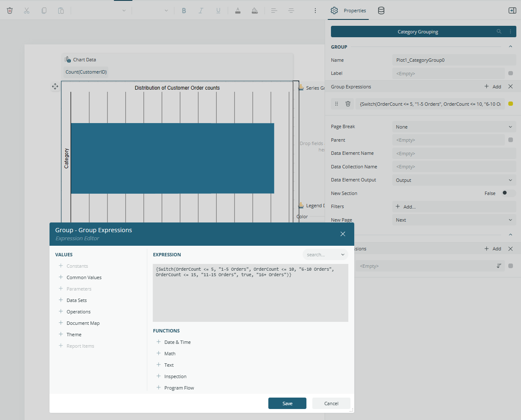Click the Chart Data icon

[x=68, y=60]
